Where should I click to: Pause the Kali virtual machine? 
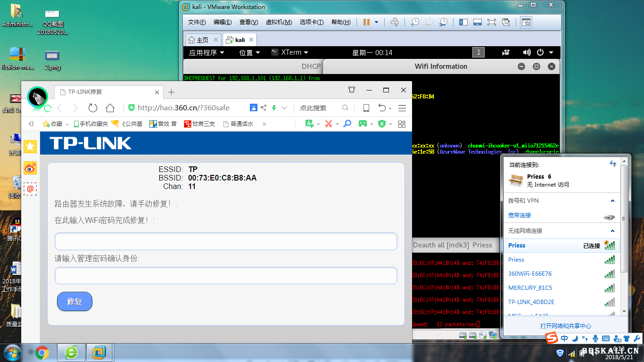[x=366, y=22]
